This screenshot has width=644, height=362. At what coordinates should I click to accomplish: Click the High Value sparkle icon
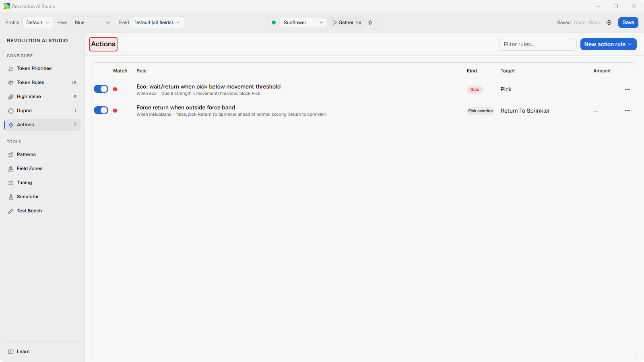(x=11, y=97)
